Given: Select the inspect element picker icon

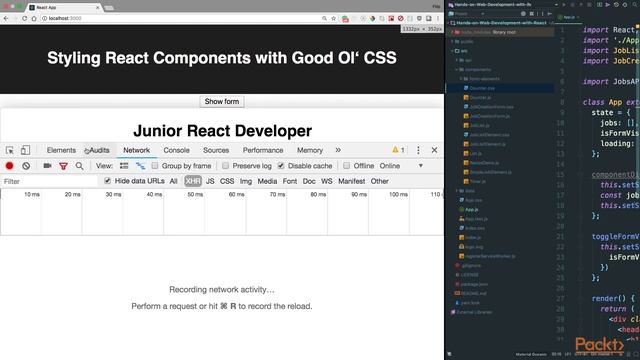Looking at the screenshot, I should (10, 150).
